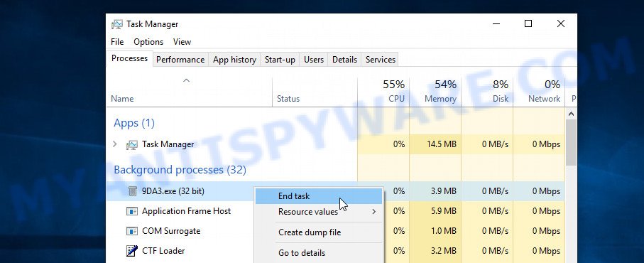The image size is (644, 263).
Task: Open the Options menu
Action: [148, 42]
